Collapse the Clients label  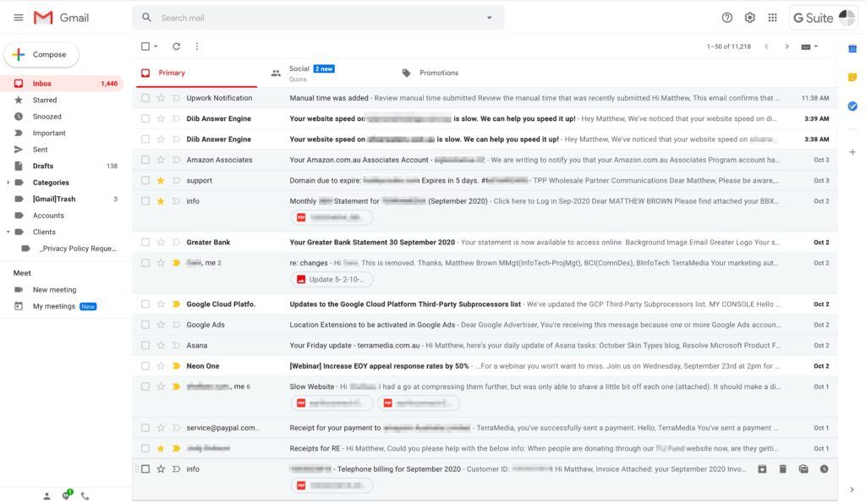click(x=8, y=232)
